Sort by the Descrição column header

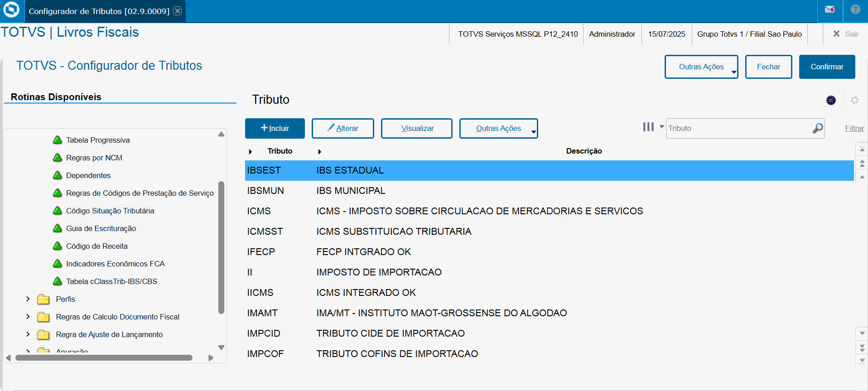[584, 151]
